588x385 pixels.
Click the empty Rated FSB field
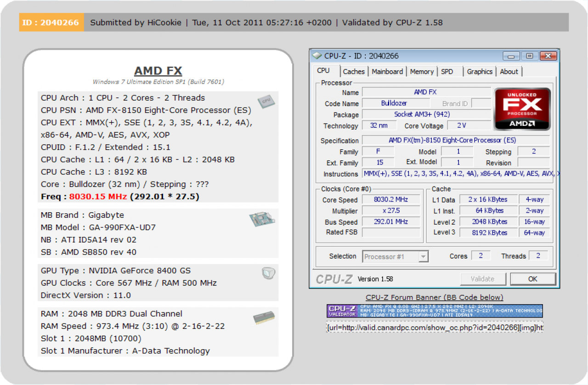pos(391,232)
